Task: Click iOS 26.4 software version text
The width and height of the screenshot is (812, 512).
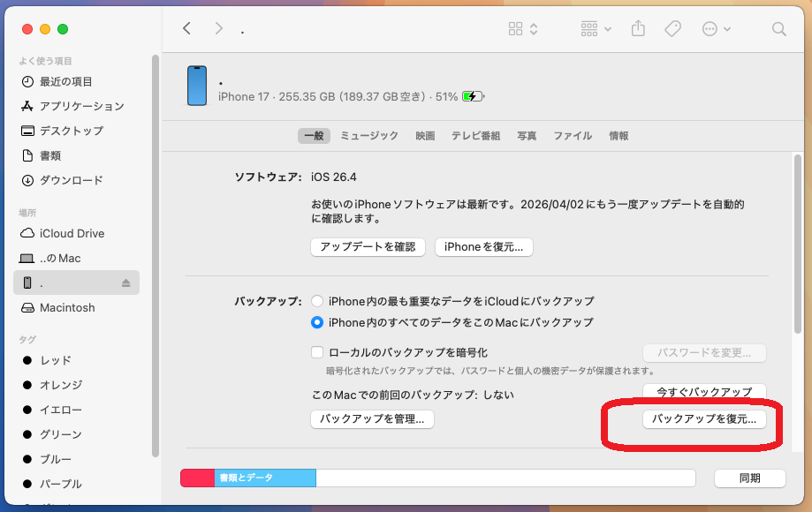Action: [333, 177]
